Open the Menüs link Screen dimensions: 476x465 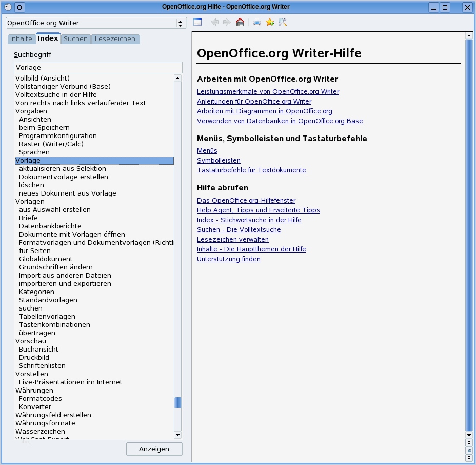coord(207,151)
